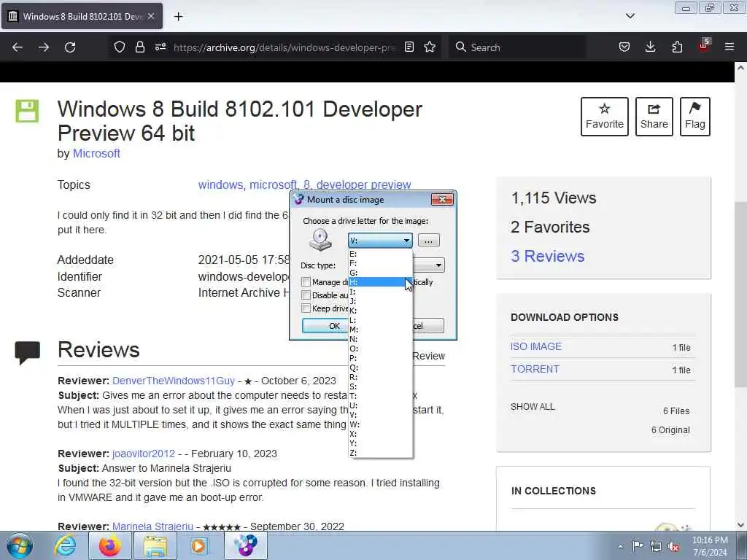Image resolution: width=747 pixels, height=560 pixels.
Task: Select drive letter E: from list
Action: (380, 254)
